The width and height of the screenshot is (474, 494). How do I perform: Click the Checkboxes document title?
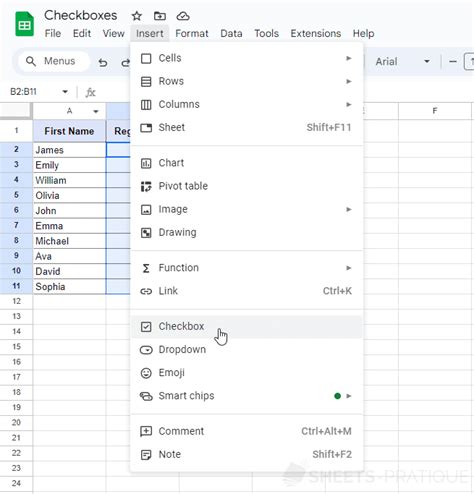(81, 15)
